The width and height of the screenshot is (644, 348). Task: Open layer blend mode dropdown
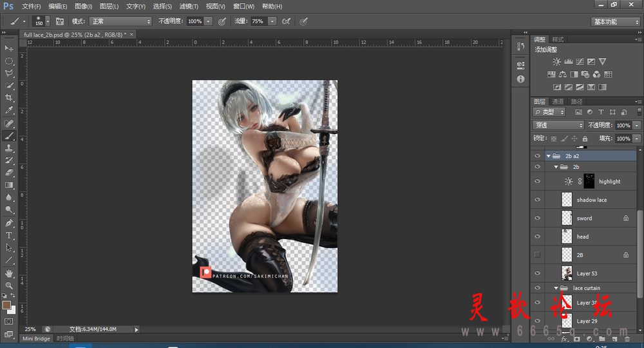pyautogui.click(x=558, y=125)
